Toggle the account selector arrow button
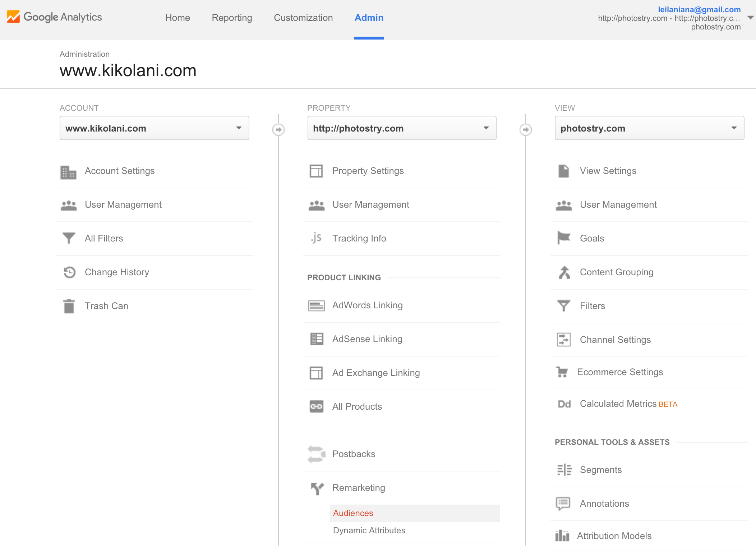The width and height of the screenshot is (756, 552). click(239, 128)
